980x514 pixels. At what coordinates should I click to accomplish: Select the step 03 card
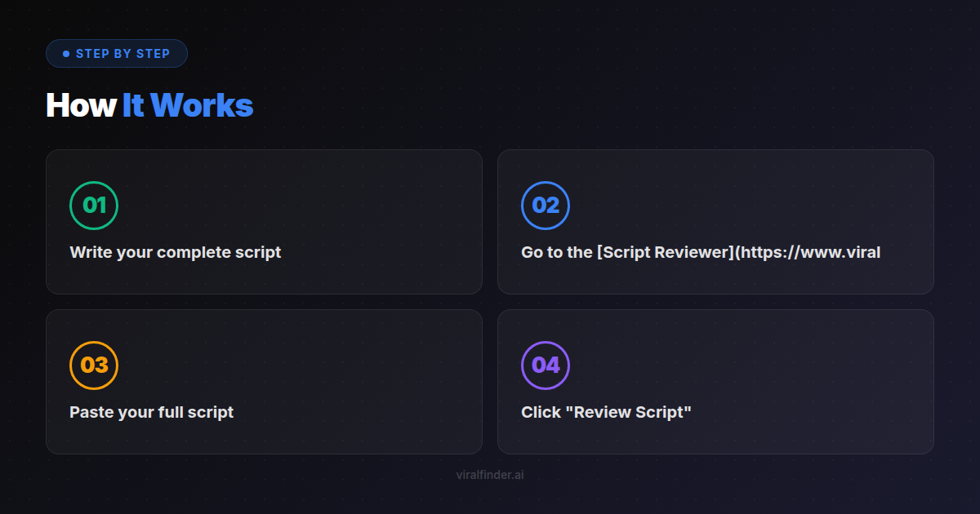coord(264,381)
